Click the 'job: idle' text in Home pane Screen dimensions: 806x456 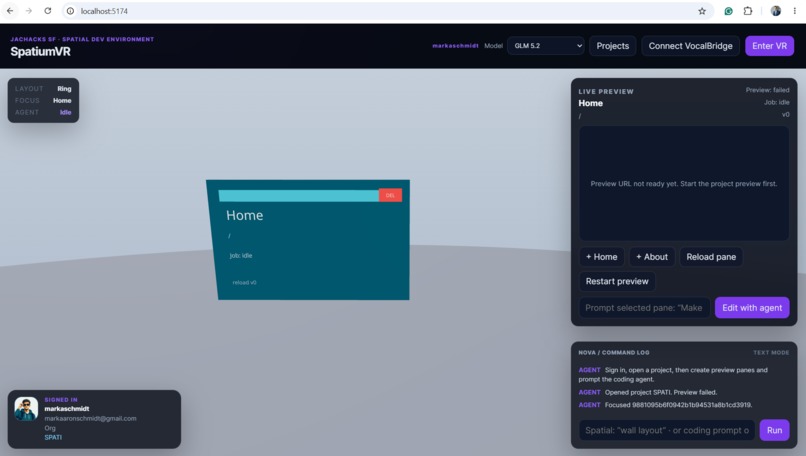241,256
